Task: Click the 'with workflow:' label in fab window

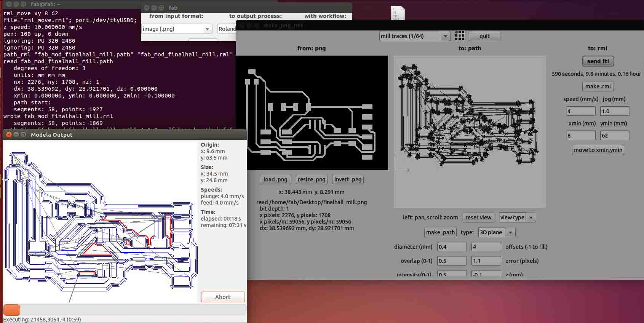Action: (325, 16)
